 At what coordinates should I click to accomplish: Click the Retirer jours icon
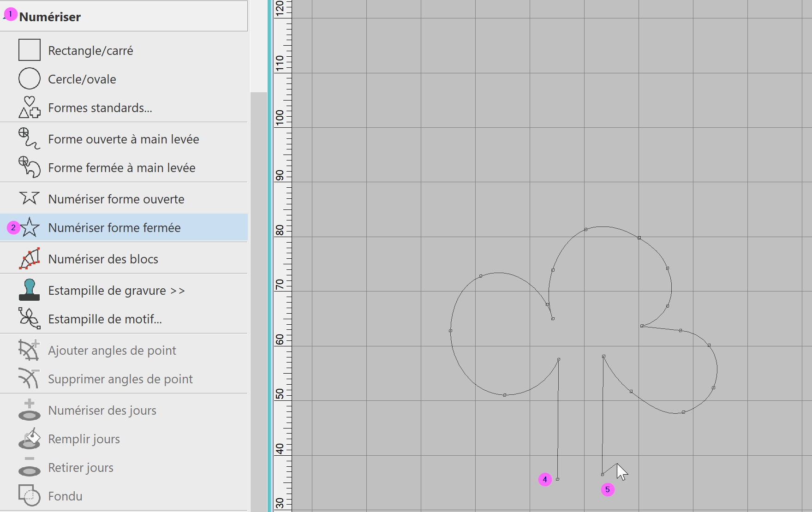coord(29,467)
